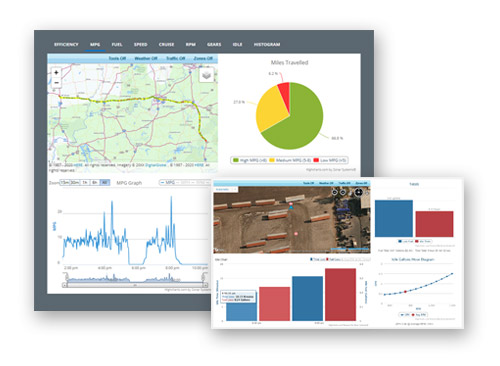
Task: Click the blue vehicle marker on satellite map
Action: point(291,208)
